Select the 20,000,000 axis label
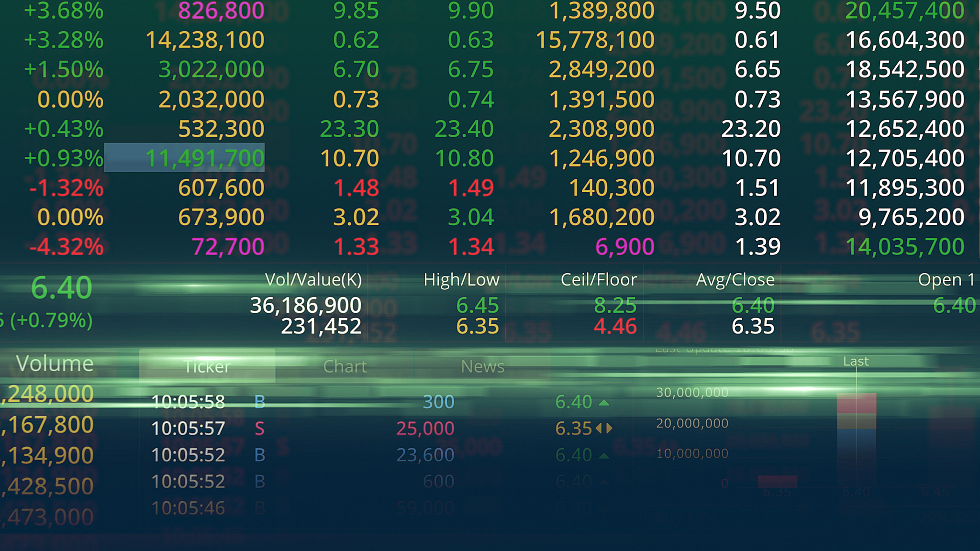The height and width of the screenshot is (551, 980). tap(692, 423)
